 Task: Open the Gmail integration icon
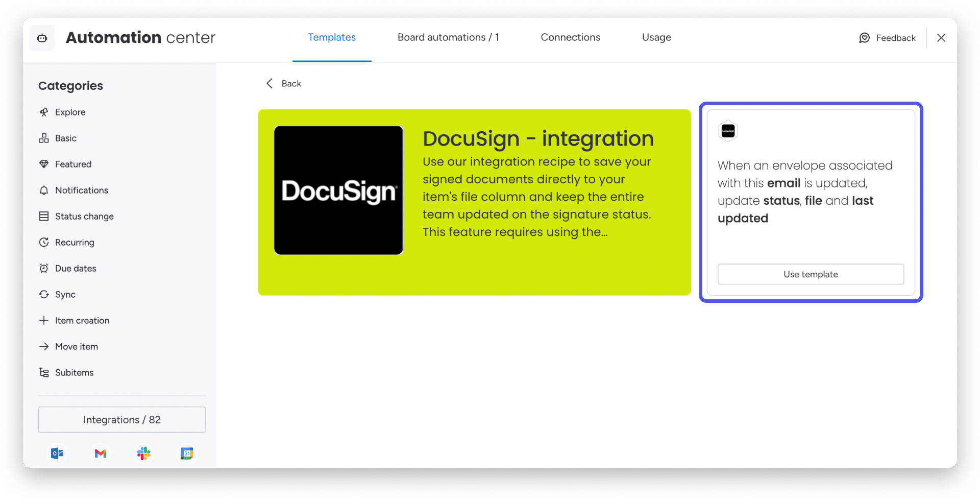click(101, 453)
